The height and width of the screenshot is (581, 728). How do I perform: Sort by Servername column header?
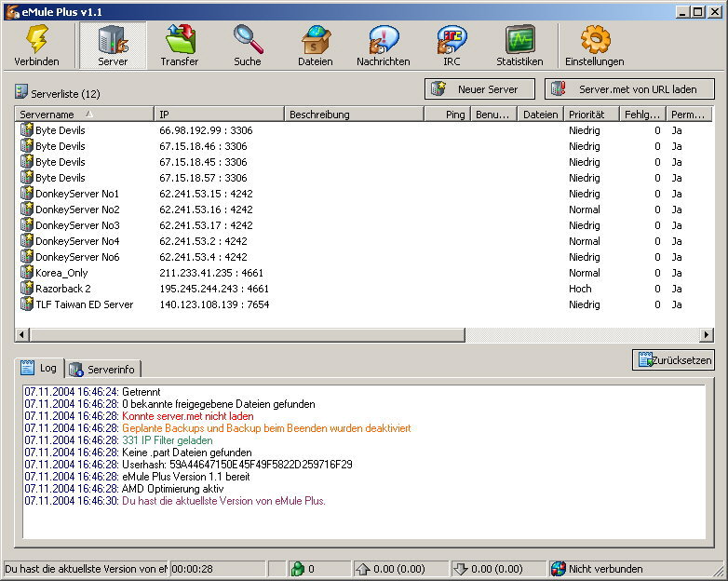click(84, 115)
